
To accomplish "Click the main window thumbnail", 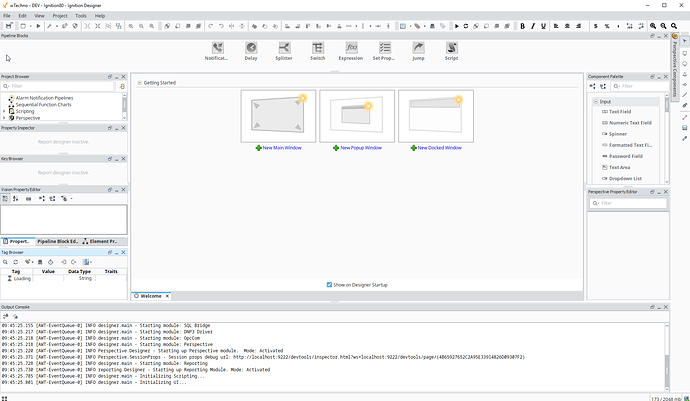I will click(278, 116).
